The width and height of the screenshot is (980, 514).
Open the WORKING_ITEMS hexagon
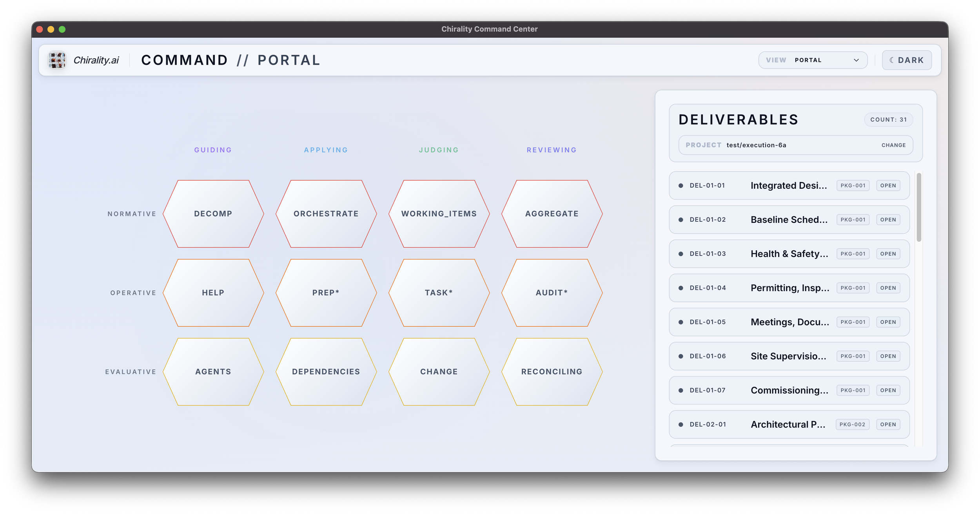click(x=439, y=214)
